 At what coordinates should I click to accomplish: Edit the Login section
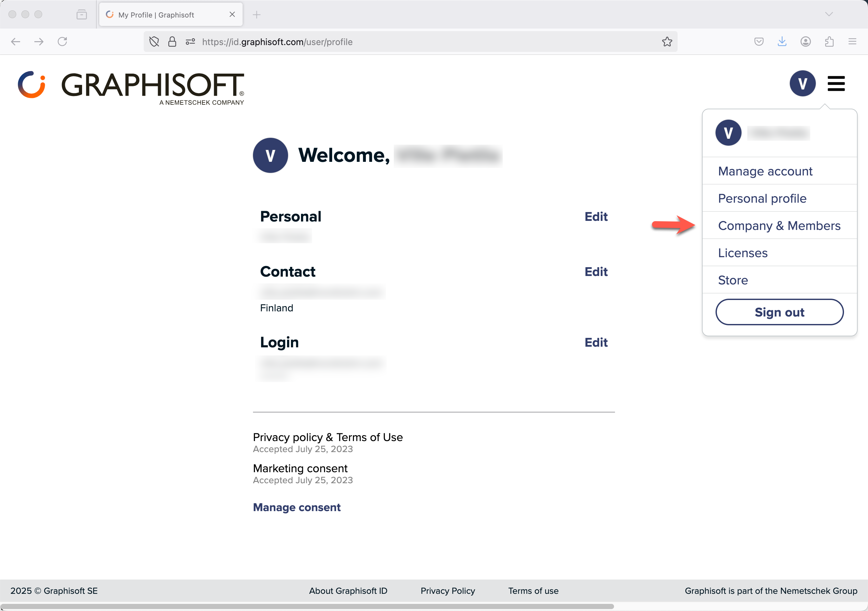pyautogui.click(x=596, y=342)
